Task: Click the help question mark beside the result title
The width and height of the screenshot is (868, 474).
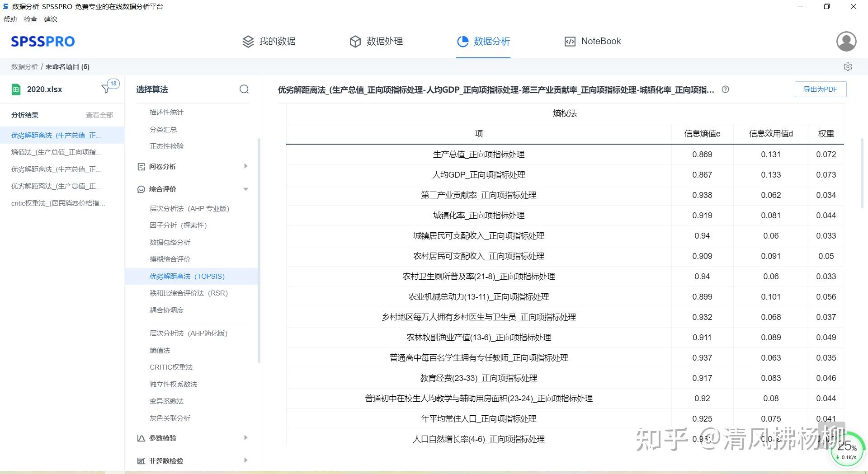Action: coord(726,89)
